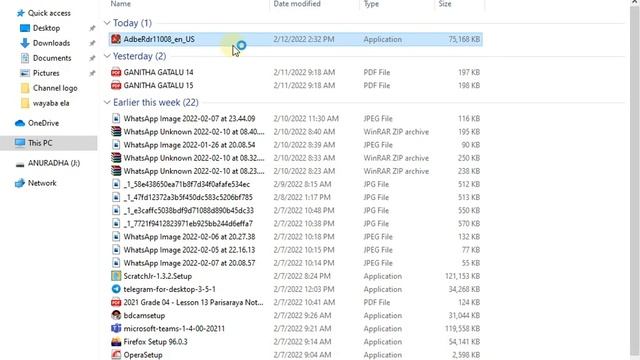Click the 121,153 KB size cell
640x360 pixels.
click(x=462, y=276)
